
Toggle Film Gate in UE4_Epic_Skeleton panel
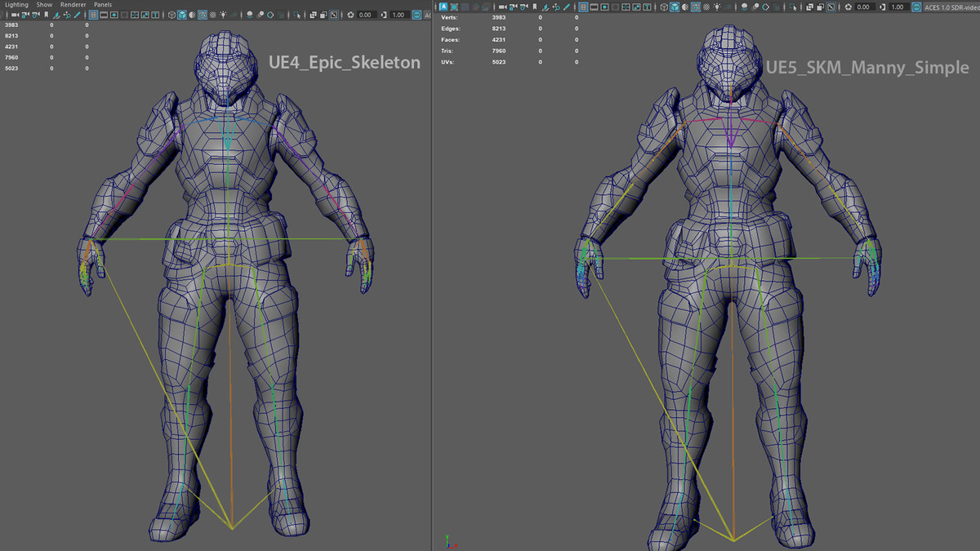pyautogui.click(x=104, y=15)
